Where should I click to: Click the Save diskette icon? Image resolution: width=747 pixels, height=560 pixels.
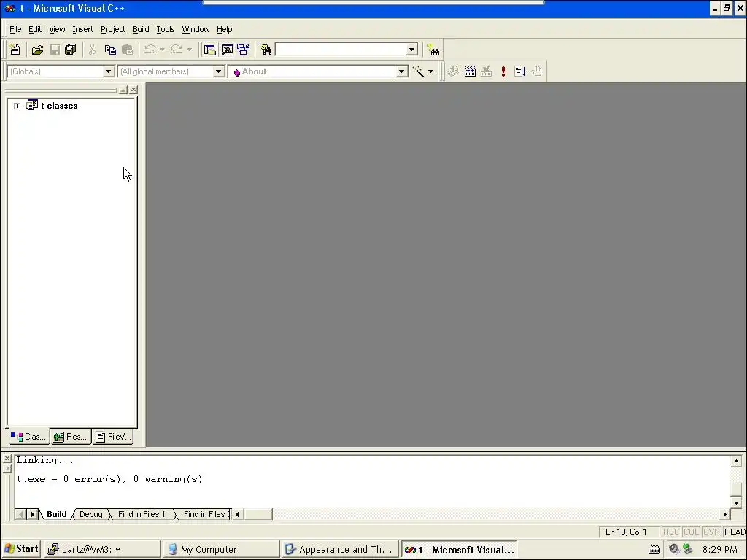[x=54, y=50]
